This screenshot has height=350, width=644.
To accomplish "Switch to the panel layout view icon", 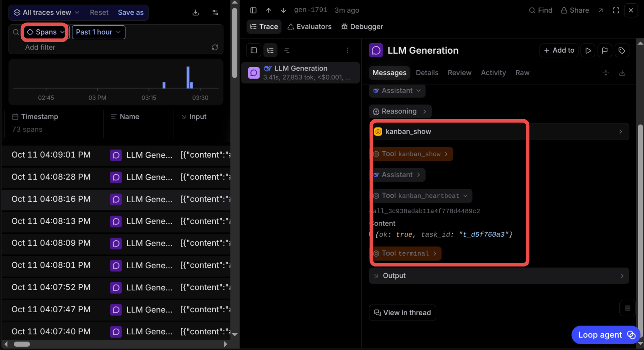I will pos(254,50).
